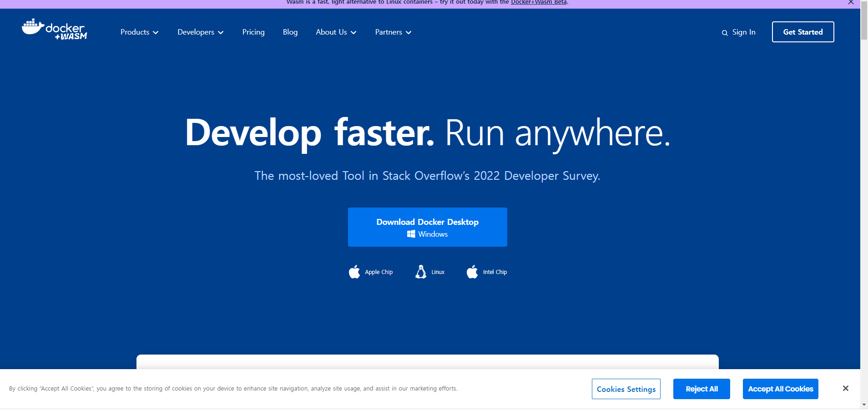Screen dimensions: 868x411
Task: Click the Intel Chip apple icon
Action: [x=472, y=272]
